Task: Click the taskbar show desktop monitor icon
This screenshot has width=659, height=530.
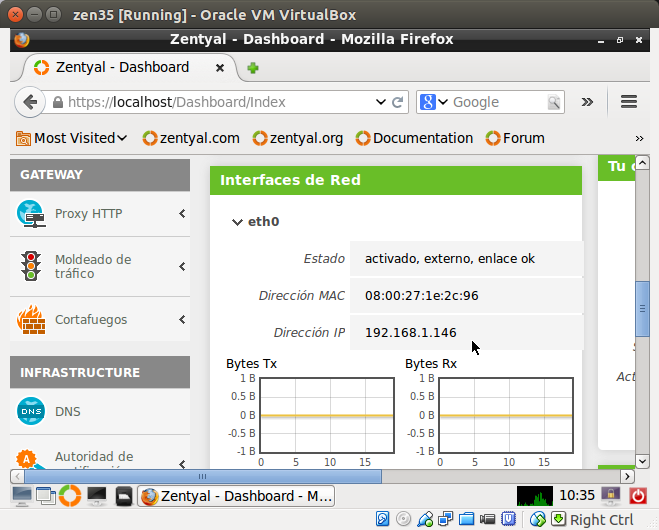Action: point(21,496)
